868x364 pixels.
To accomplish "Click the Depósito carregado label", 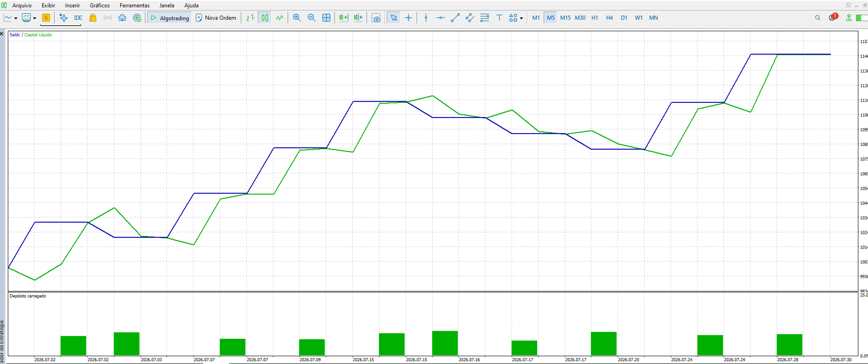I will (x=28, y=296).
